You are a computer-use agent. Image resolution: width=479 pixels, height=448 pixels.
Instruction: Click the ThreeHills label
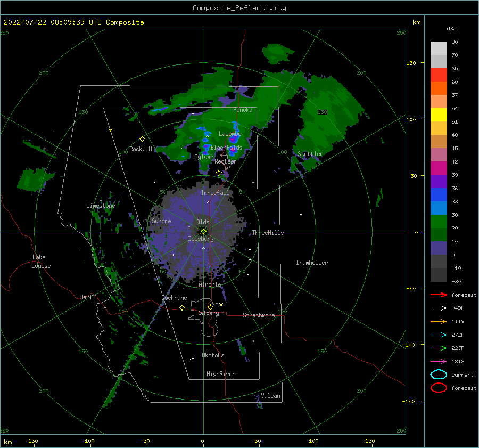click(x=268, y=233)
